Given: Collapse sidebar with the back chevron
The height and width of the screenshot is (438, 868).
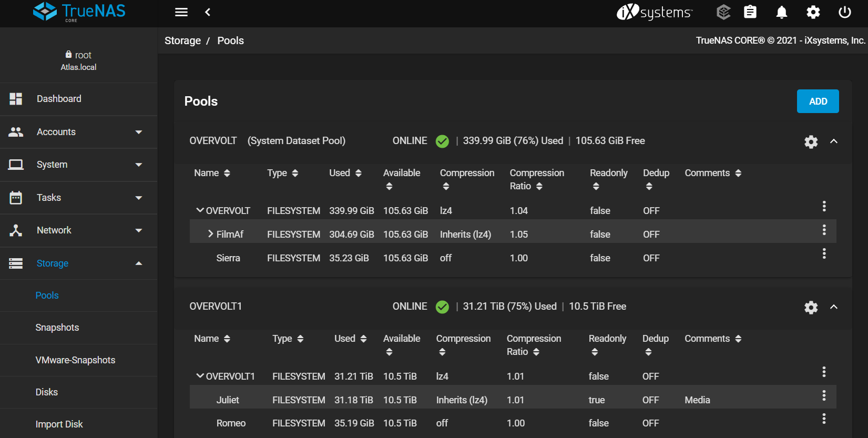Looking at the screenshot, I should click(208, 12).
